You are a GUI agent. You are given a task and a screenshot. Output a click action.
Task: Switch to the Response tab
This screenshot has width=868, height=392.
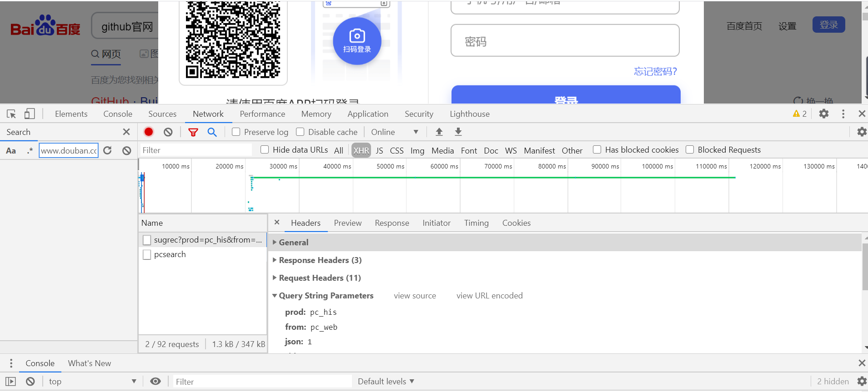click(x=392, y=223)
